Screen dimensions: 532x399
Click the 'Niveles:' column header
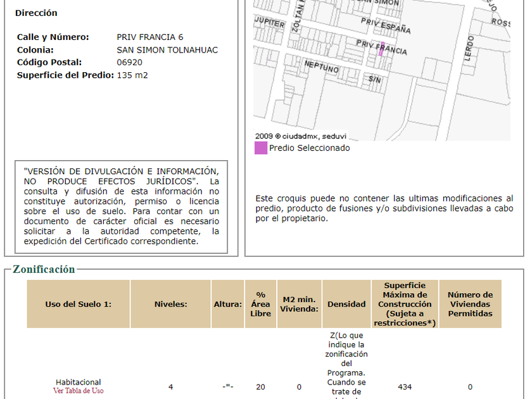coord(170,304)
